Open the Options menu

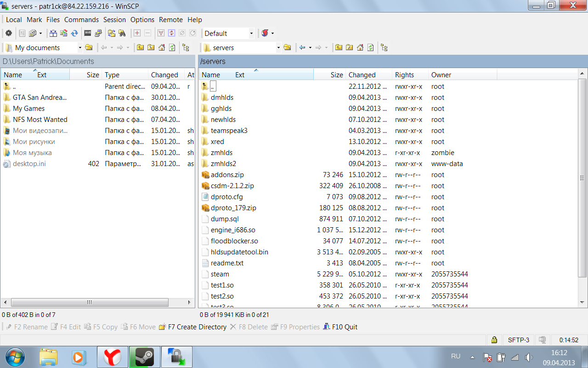[142, 20]
